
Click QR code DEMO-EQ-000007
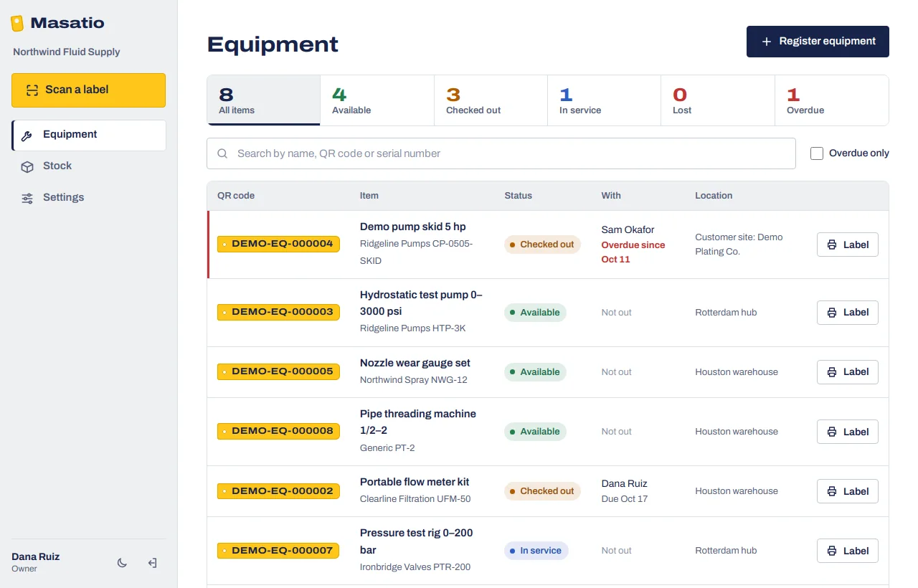click(x=278, y=550)
